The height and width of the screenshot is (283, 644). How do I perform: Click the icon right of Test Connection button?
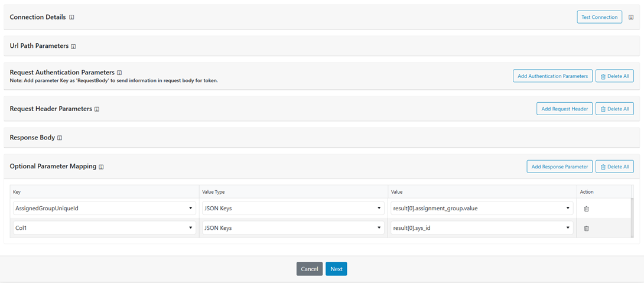(x=631, y=17)
